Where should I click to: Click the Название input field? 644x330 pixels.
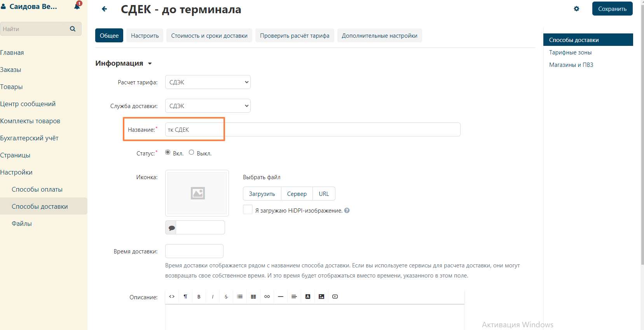(x=313, y=129)
